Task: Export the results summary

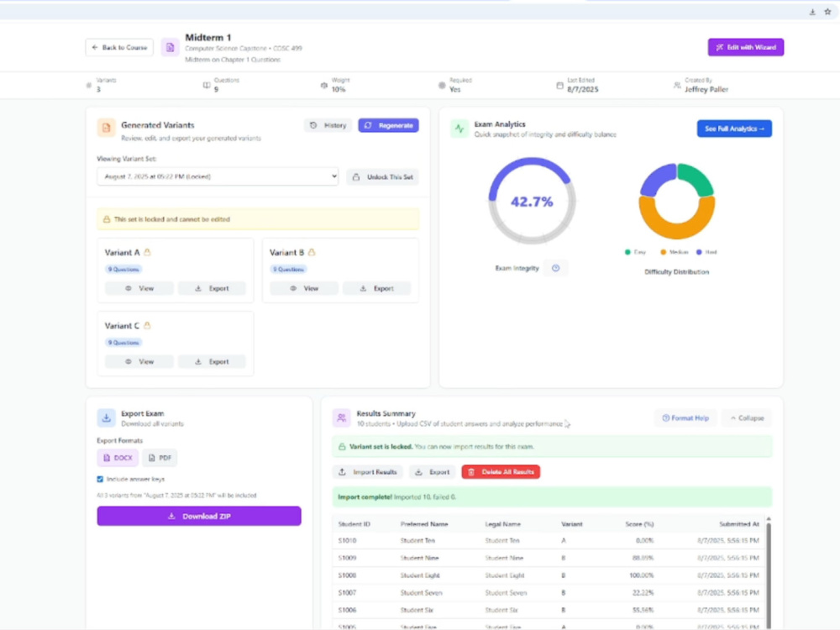Action: tap(433, 472)
